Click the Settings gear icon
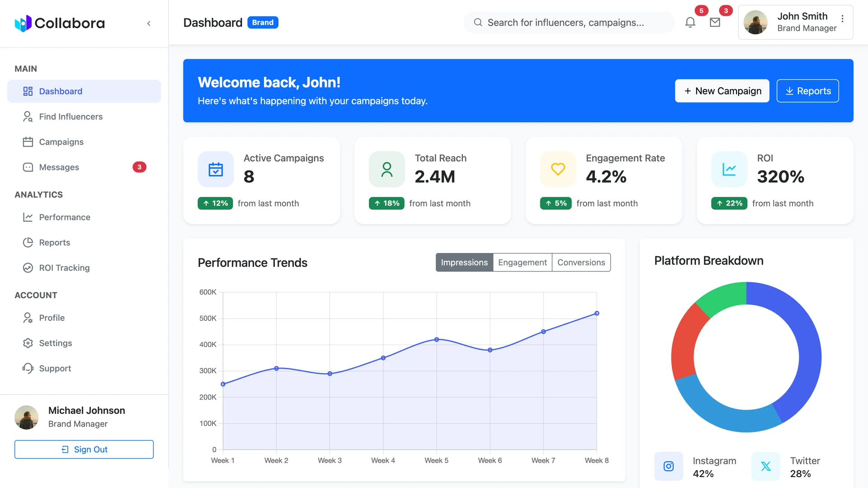 pos(28,343)
